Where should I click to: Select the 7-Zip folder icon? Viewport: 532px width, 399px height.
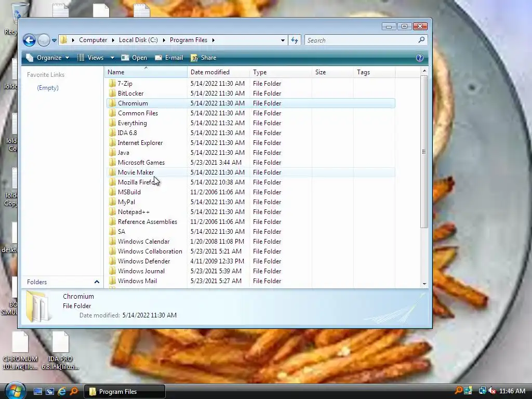coord(112,84)
